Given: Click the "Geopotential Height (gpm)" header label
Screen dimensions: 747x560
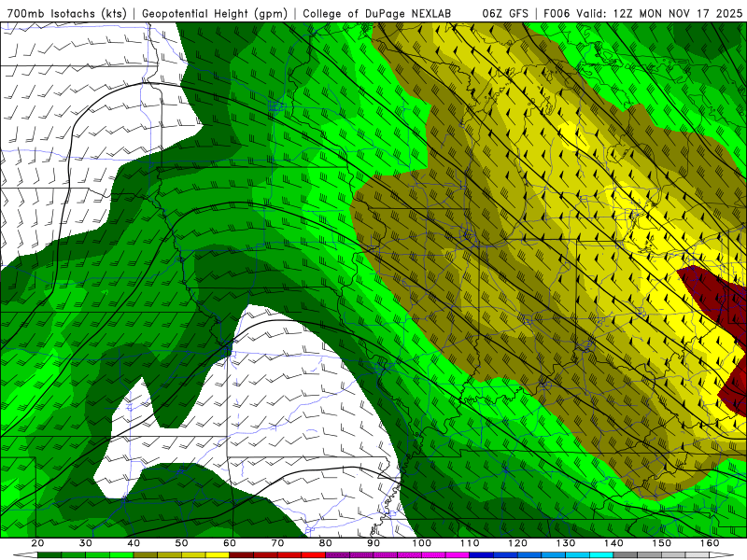Looking at the screenshot, I should click(215, 14).
